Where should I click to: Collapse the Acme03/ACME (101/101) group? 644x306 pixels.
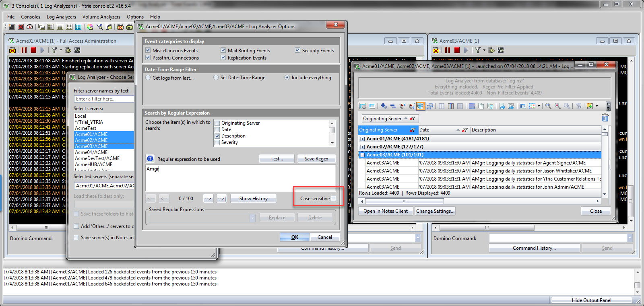pos(362,155)
